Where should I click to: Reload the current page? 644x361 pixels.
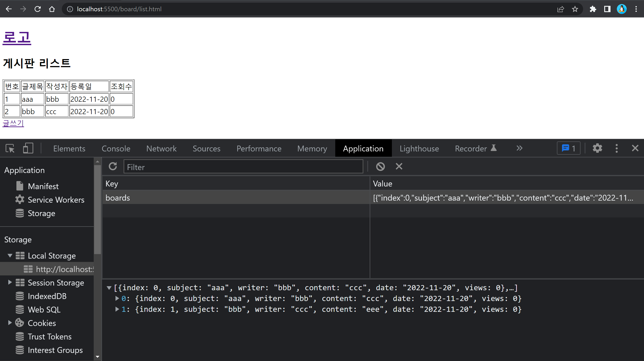[38, 9]
